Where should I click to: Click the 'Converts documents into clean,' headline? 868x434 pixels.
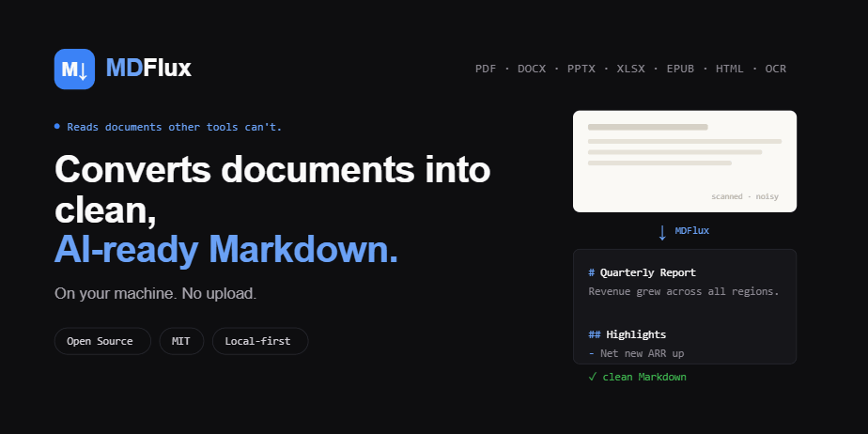pyautogui.click(x=272, y=190)
